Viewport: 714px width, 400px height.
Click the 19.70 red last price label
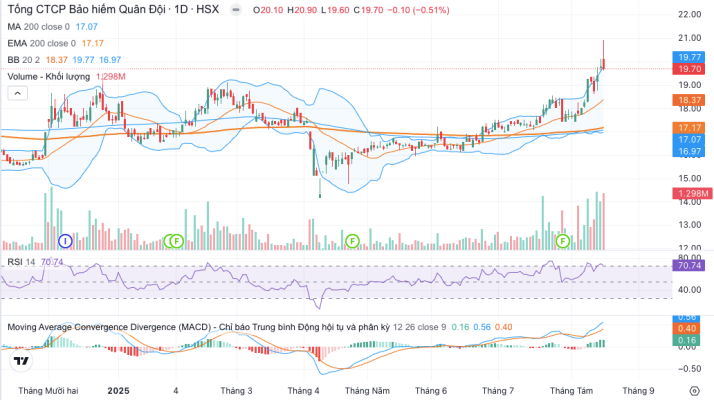click(688, 69)
